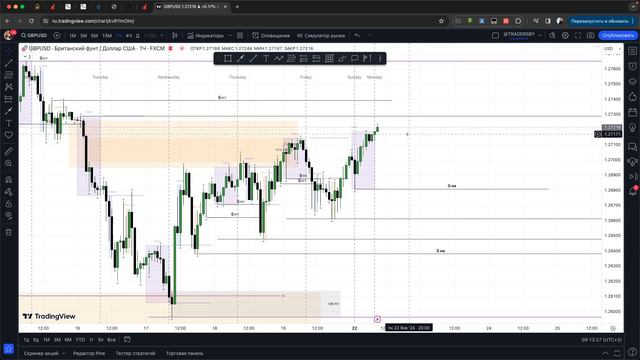
Task: Open the heart favorites icons tool
Action: 9,135
